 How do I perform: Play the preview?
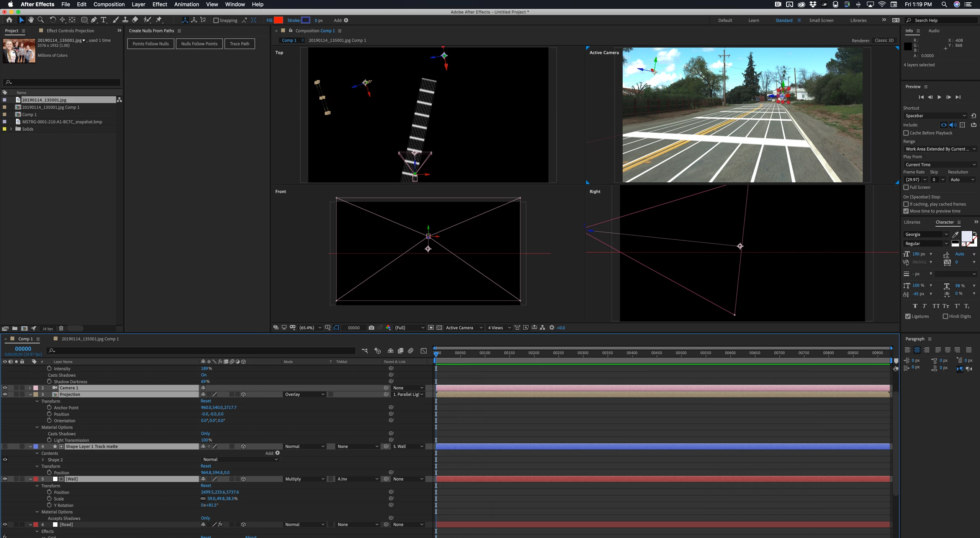point(939,97)
